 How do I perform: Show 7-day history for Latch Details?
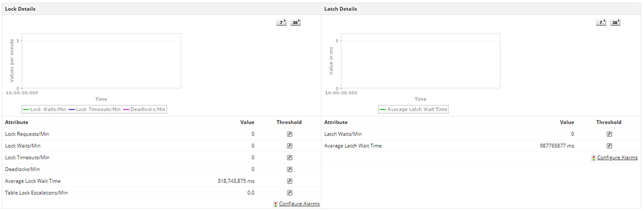click(x=601, y=23)
